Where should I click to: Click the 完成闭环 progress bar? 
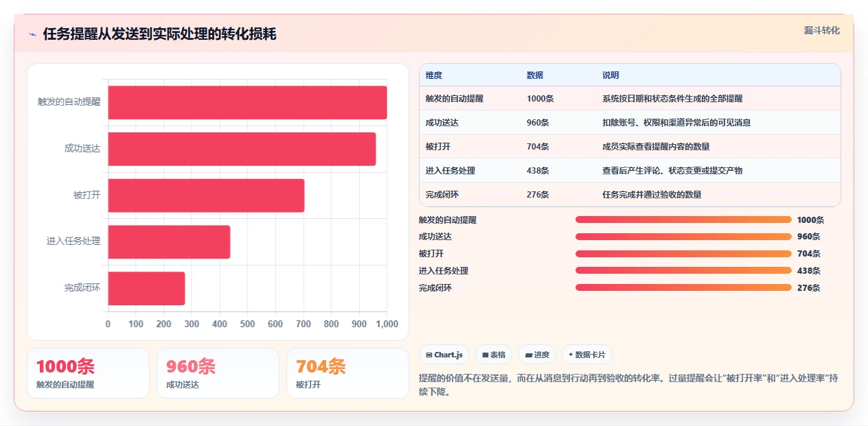point(683,288)
